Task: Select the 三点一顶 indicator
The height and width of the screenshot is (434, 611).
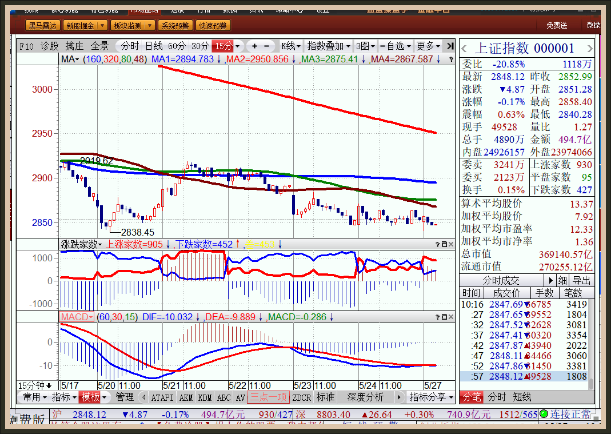Action: tap(268, 397)
